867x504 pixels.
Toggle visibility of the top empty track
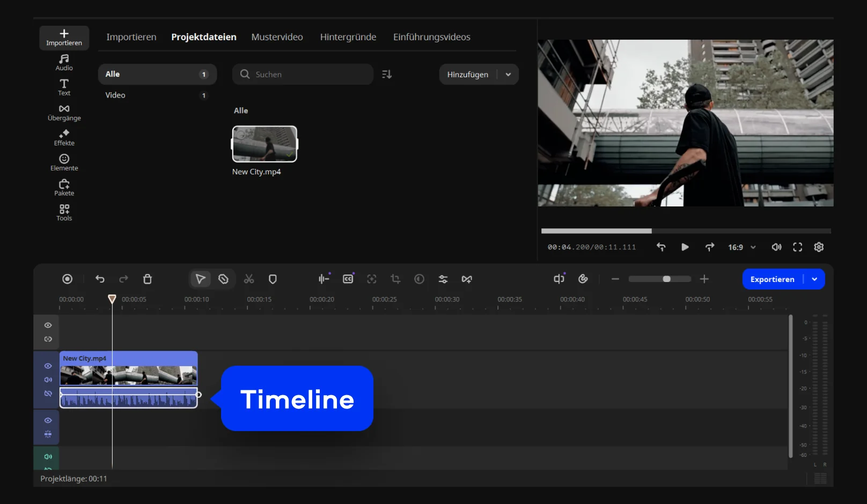click(x=48, y=325)
